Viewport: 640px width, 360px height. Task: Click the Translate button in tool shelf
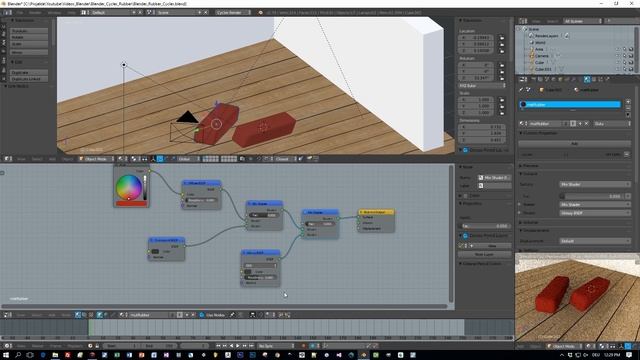pyautogui.click(x=29, y=31)
